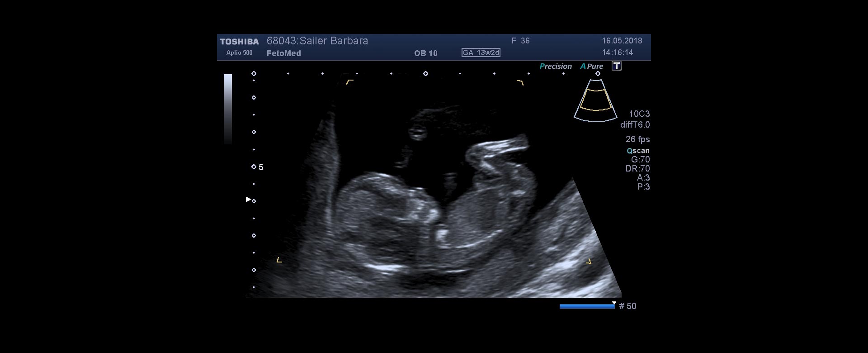This screenshot has height=353, width=868.
Task: Click the patient name Sailer Barbara
Action: click(x=334, y=41)
